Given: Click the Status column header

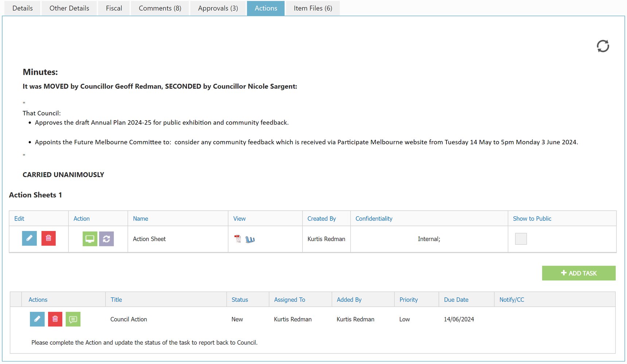Looking at the screenshot, I should click(x=239, y=300).
